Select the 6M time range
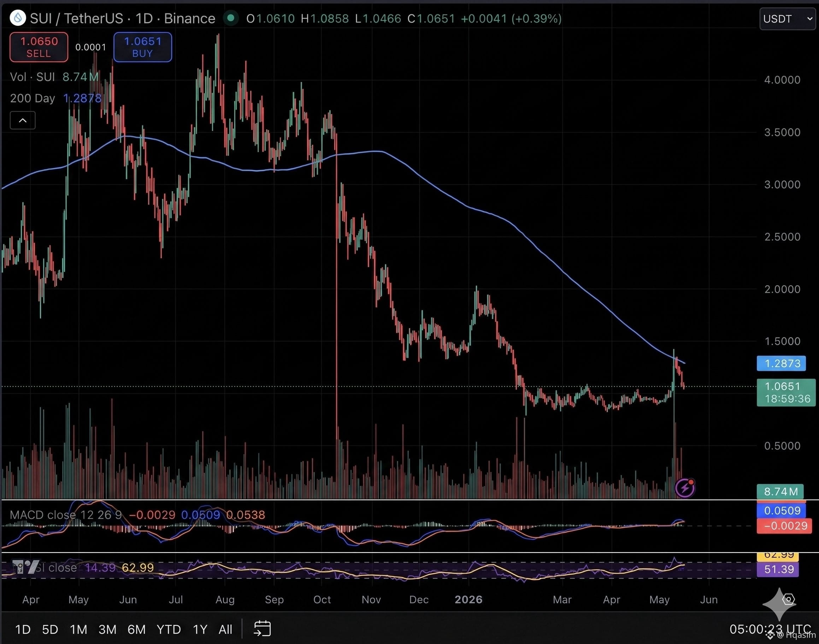 click(136, 629)
